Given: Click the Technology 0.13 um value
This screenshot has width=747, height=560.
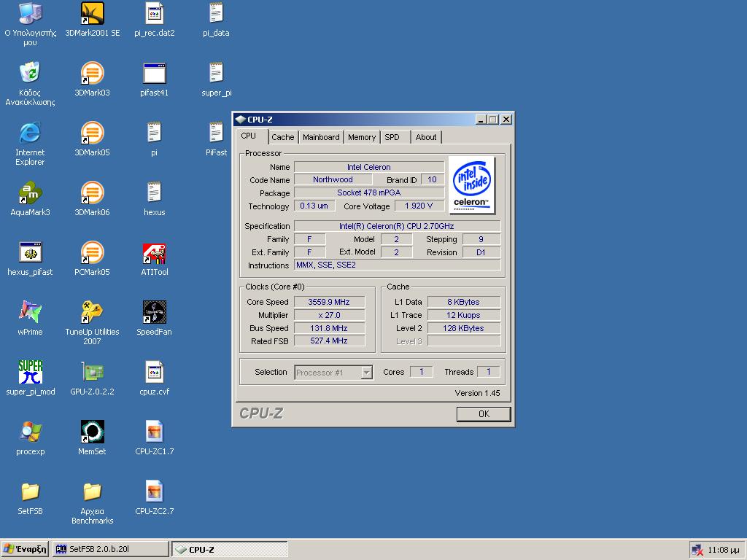Looking at the screenshot, I should [x=314, y=206].
